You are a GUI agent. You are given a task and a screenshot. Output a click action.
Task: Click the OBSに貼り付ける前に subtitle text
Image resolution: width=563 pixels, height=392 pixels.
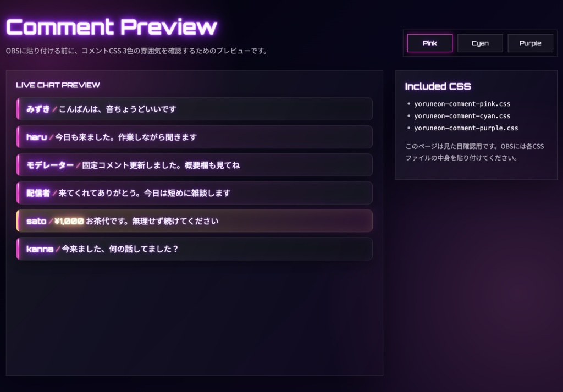tap(137, 51)
